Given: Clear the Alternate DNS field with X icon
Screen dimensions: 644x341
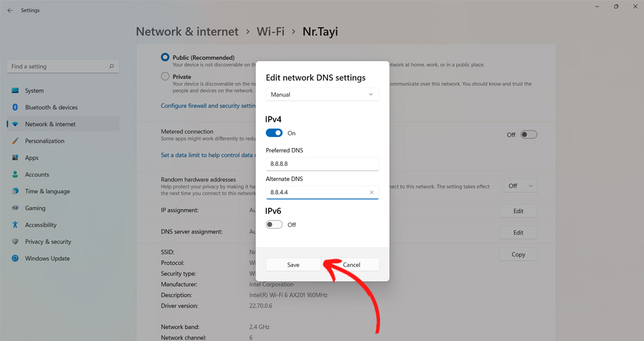Looking at the screenshot, I should point(372,192).
